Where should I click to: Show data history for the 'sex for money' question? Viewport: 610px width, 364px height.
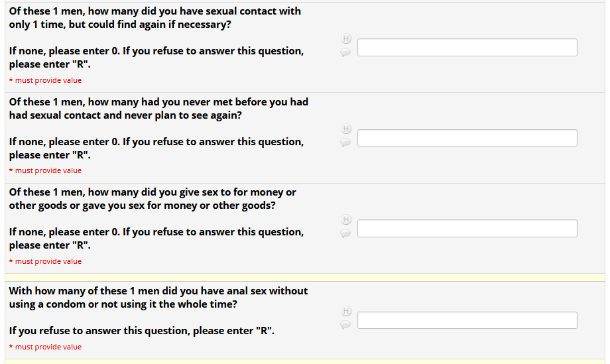[x=345, y=219]
